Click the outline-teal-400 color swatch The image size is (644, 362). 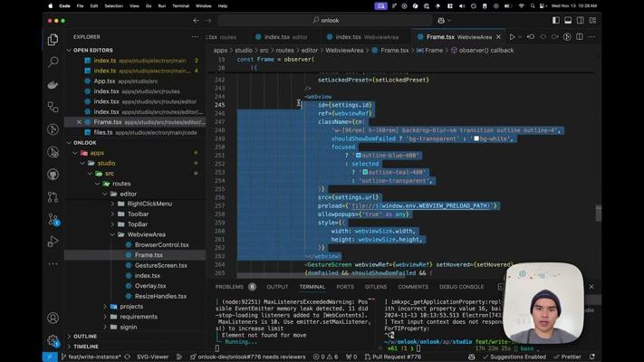pos(365,172)
